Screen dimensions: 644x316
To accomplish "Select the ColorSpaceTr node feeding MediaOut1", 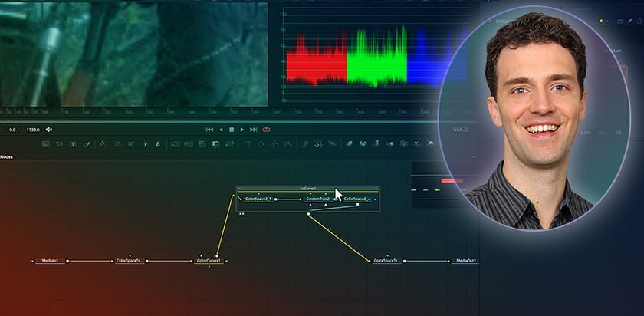I will click(387, 261).
